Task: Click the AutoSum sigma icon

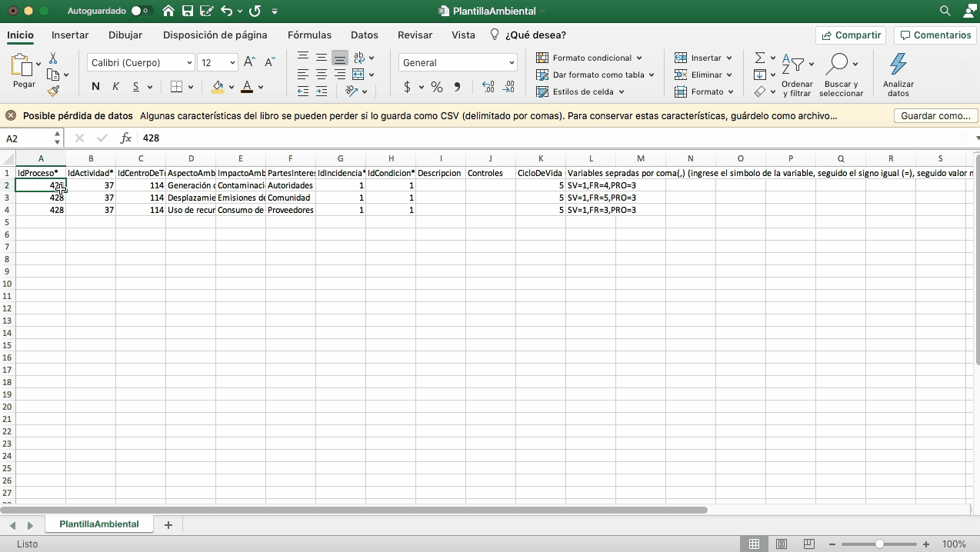Action: (760, 58)
